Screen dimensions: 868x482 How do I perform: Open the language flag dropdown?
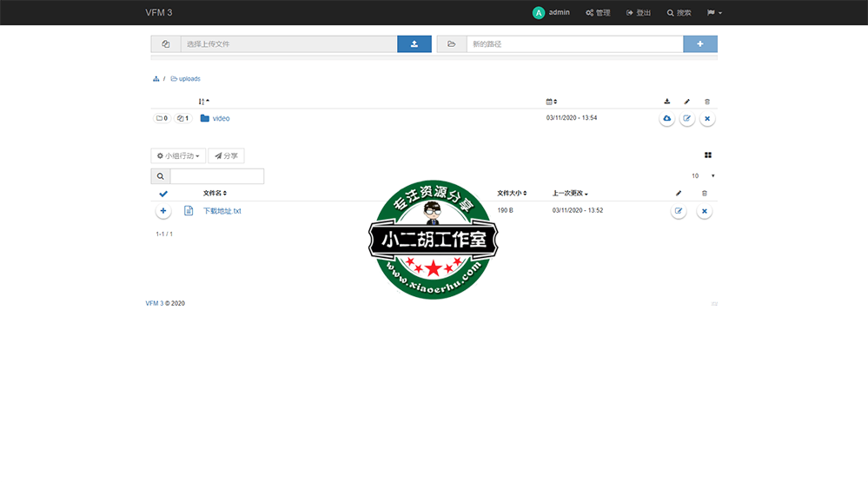(x=714, y=13)
